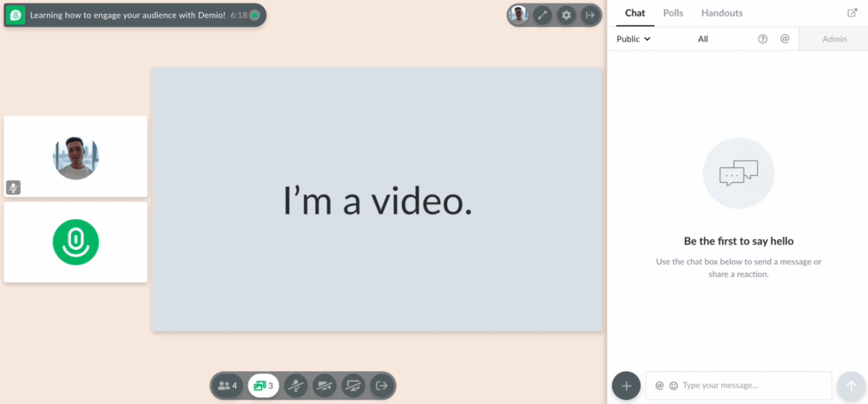Select the green microphone audio-only tile

tap(76, 242)
